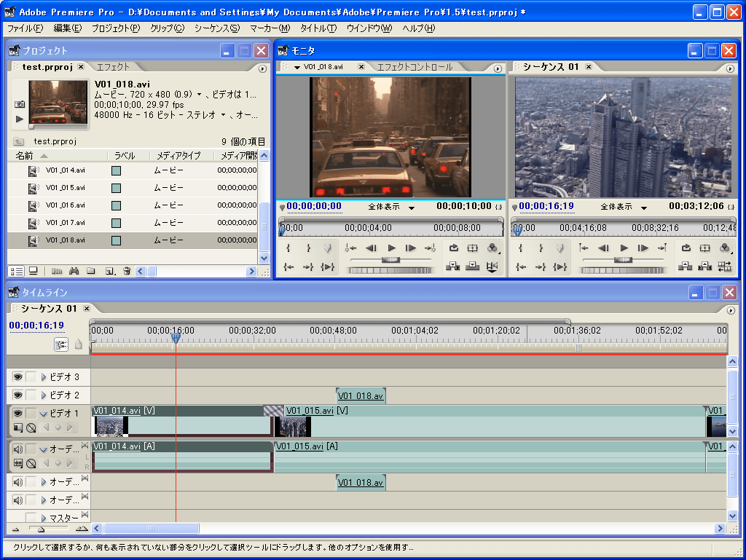Image resolution: width=746 pixels, height=560 pixels.
Task: Play the source monitor clip
Action: [x=391, y=248]
